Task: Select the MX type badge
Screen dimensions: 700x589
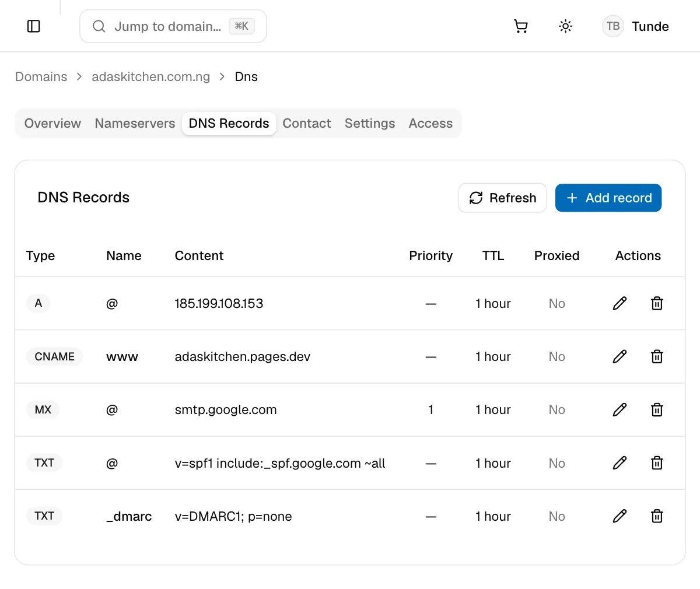Action: (x=43, y=409)
